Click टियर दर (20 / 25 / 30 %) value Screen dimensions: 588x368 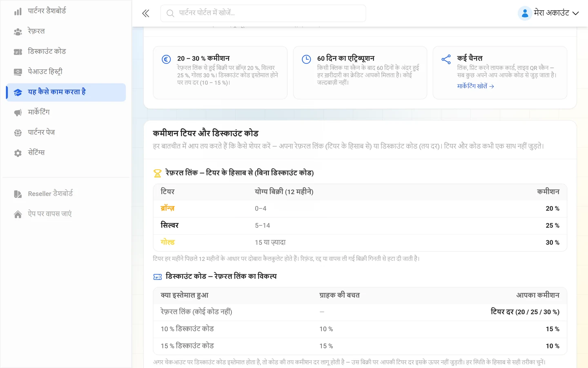[x=525, y=312]
